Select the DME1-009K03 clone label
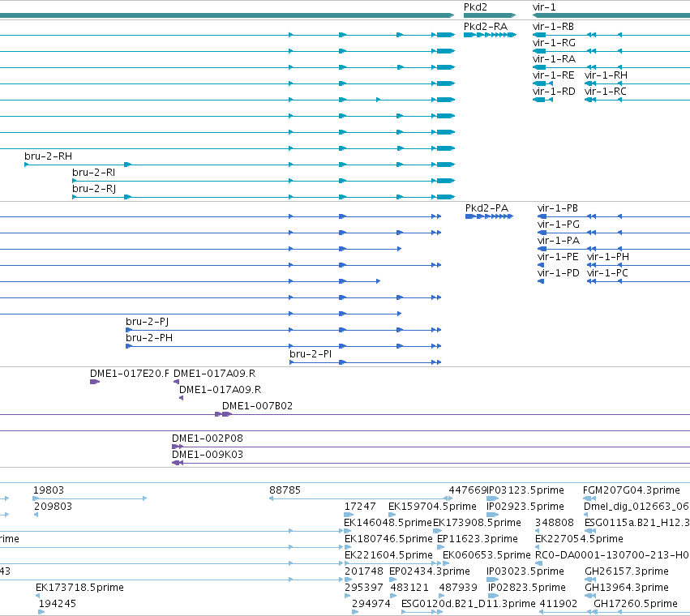 click(x=208, y=455)
